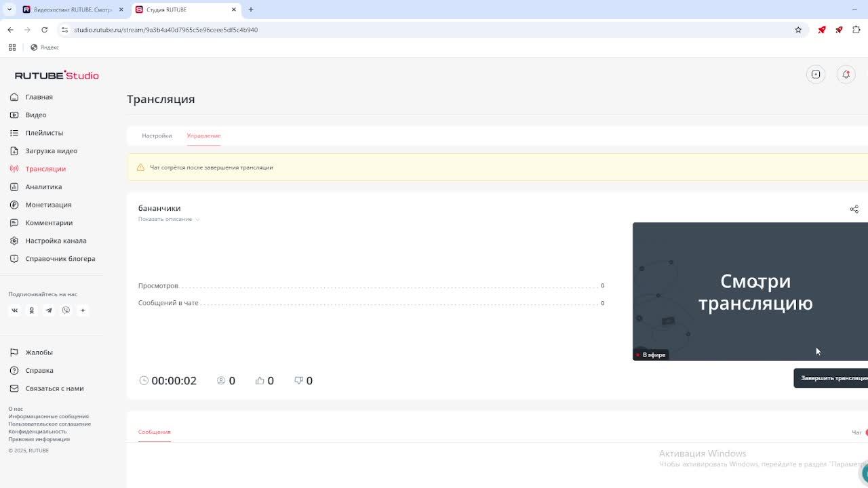Open Главная in the sidebar
The image size is (868, 488).
pyautogui.click(x=39, y=97)
